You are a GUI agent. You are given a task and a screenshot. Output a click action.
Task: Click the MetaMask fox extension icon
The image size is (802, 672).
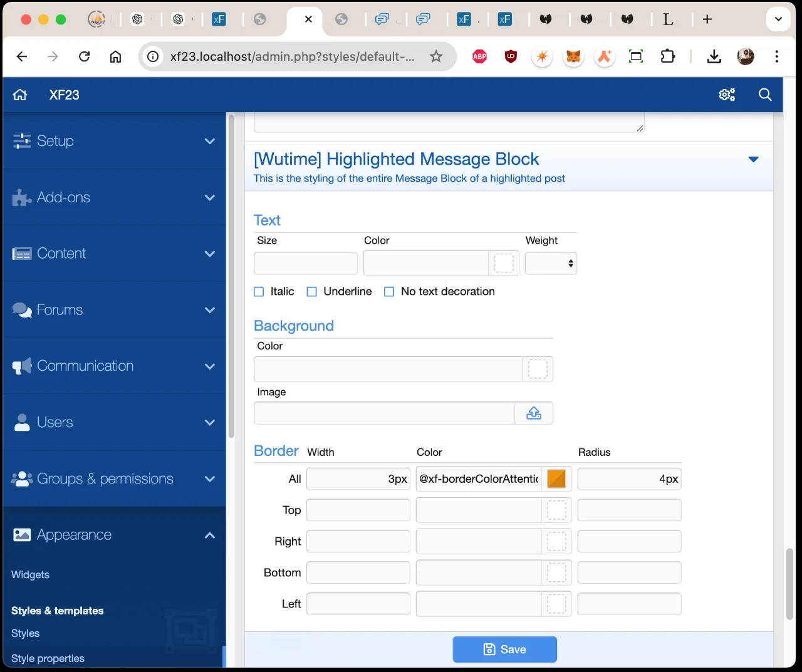(x=573, y=56)
